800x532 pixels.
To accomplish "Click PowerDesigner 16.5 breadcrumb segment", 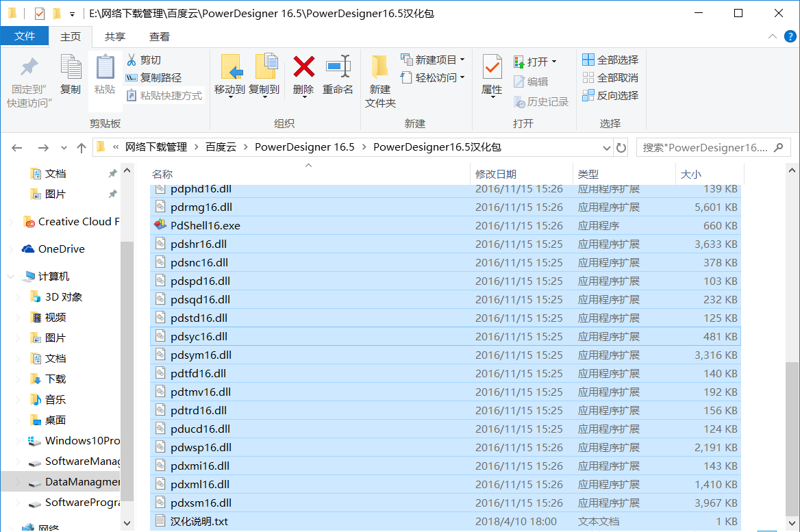I will [x=305, y=147].
